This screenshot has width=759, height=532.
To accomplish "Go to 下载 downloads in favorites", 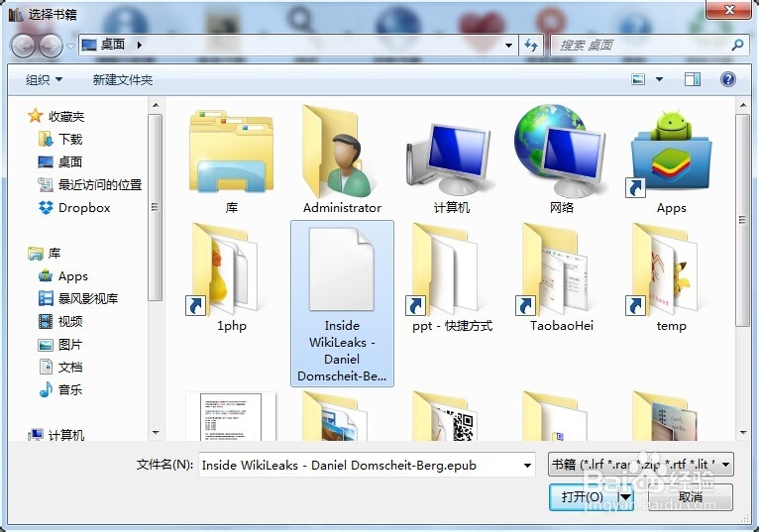I will pos(60,140).
